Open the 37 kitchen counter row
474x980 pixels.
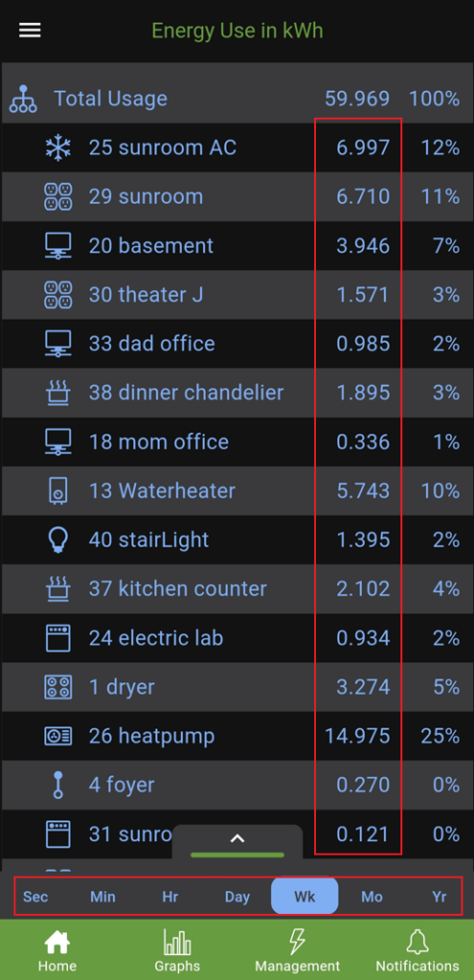point(237,589)
